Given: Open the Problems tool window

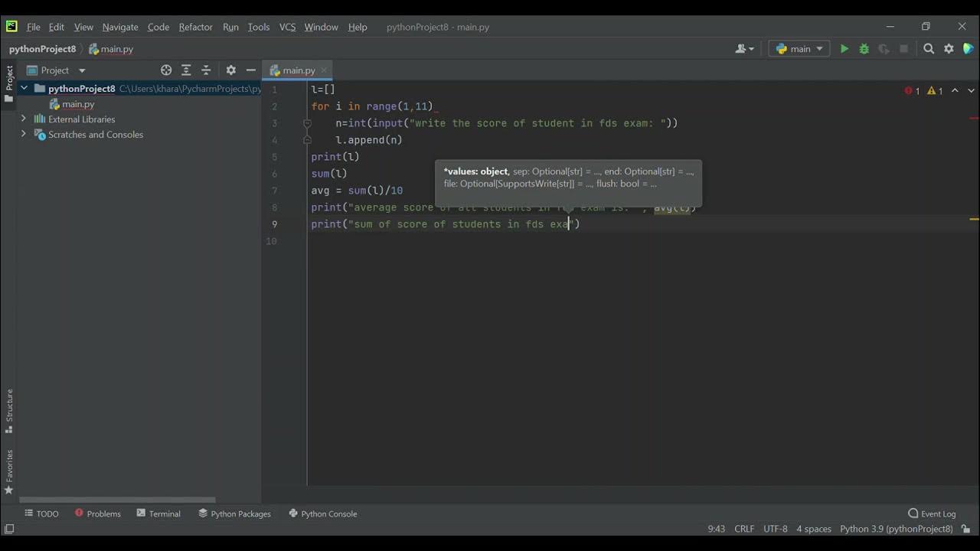Looking at the screenshot, I should click(98, 514).
